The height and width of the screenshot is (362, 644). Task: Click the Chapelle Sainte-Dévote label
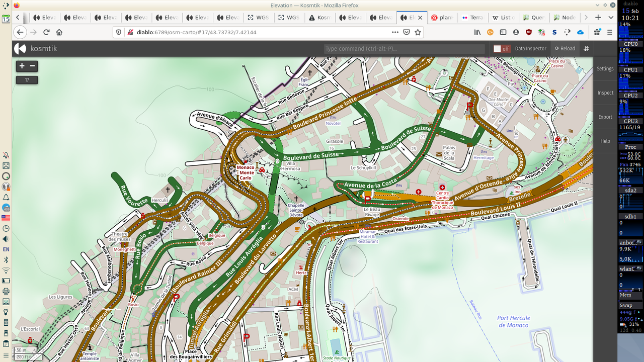coord(296,210)
